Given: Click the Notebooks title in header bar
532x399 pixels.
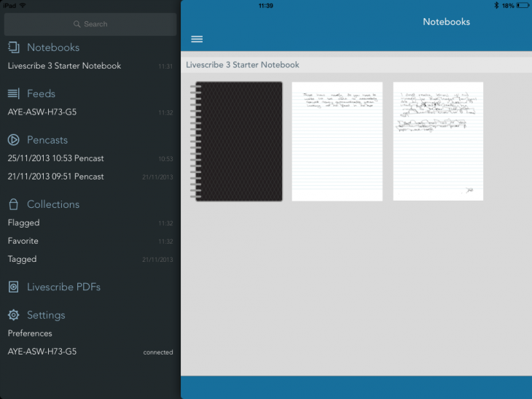Looking at the screenshot, I should tap(446, 22).
